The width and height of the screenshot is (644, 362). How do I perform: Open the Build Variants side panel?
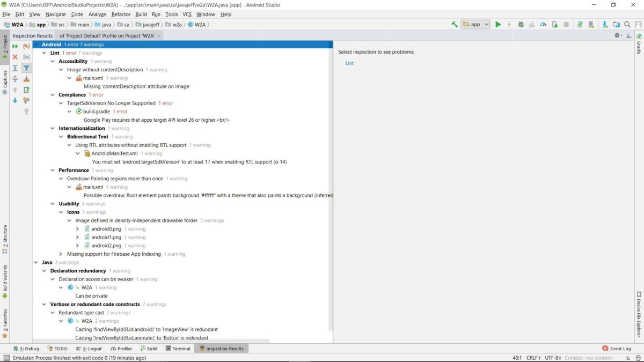(5, 281)
